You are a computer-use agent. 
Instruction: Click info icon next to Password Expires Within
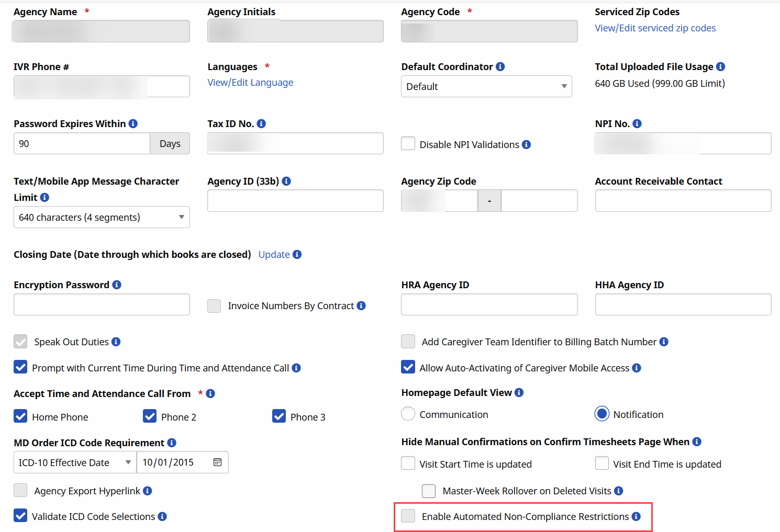click(x=133, y=123)
